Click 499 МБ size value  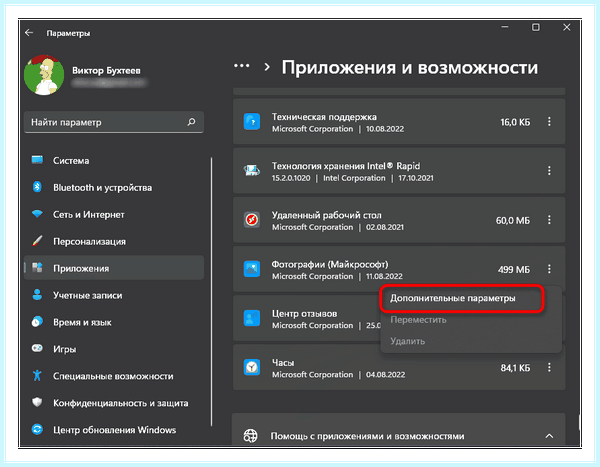click(x=514, y=269)
